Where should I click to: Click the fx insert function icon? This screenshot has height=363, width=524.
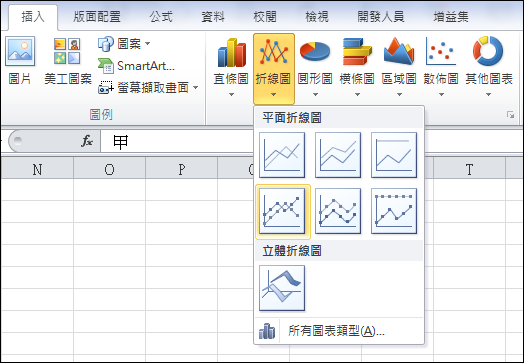87,141
